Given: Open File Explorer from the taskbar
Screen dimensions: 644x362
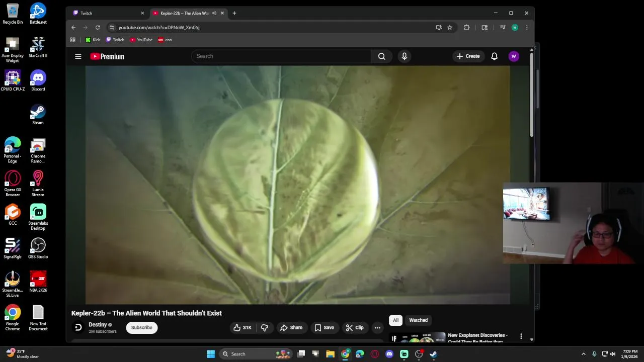Looking at the screenshot, I should (330, 354).
